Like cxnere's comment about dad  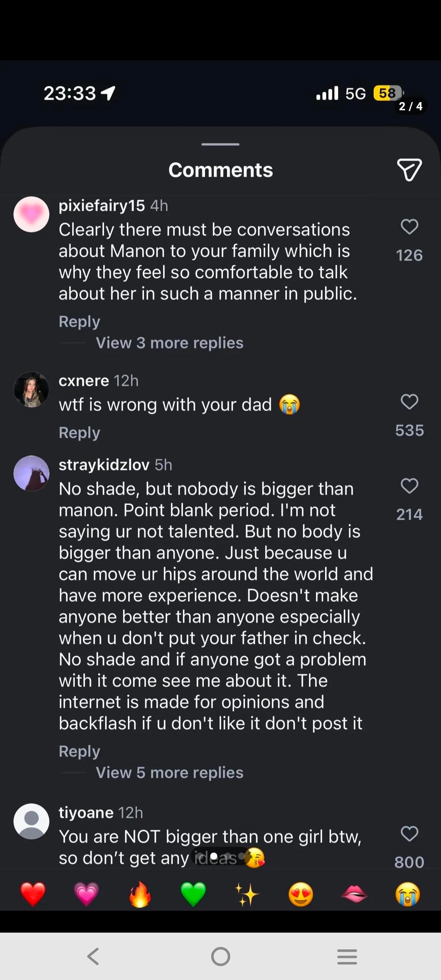(x=409, y=402)
